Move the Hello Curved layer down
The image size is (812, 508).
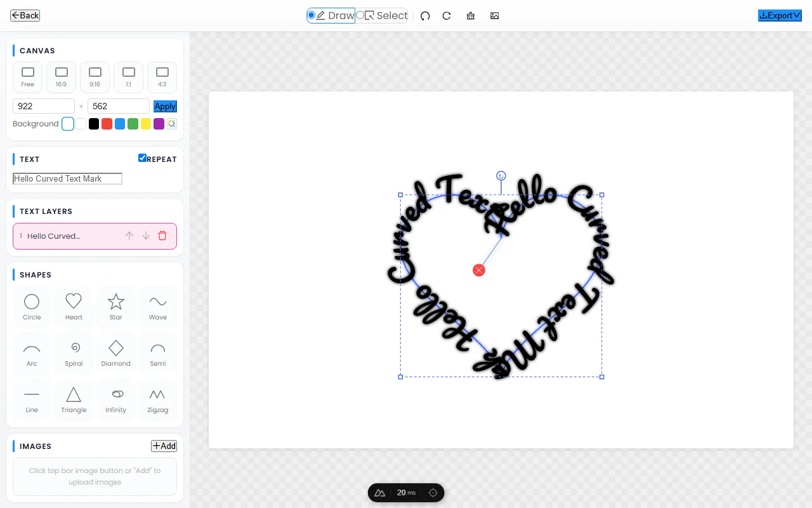coord(146,236)
